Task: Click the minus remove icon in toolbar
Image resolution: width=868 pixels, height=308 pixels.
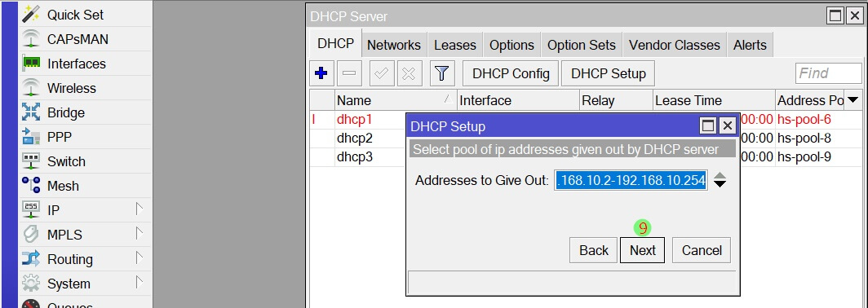Action: tap(350, 73)
